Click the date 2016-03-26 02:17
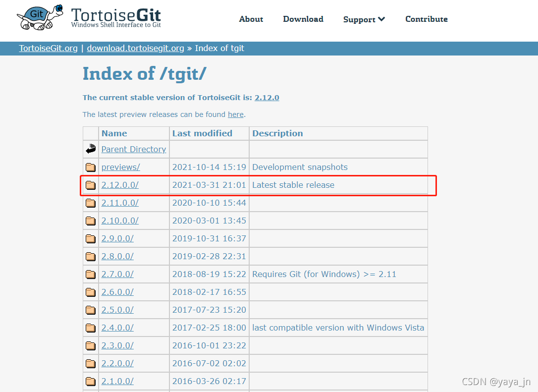 (x=209, y=382)
